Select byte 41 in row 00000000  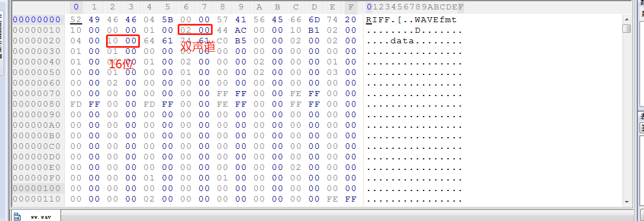pyautogui.click(x=241, y=19)
